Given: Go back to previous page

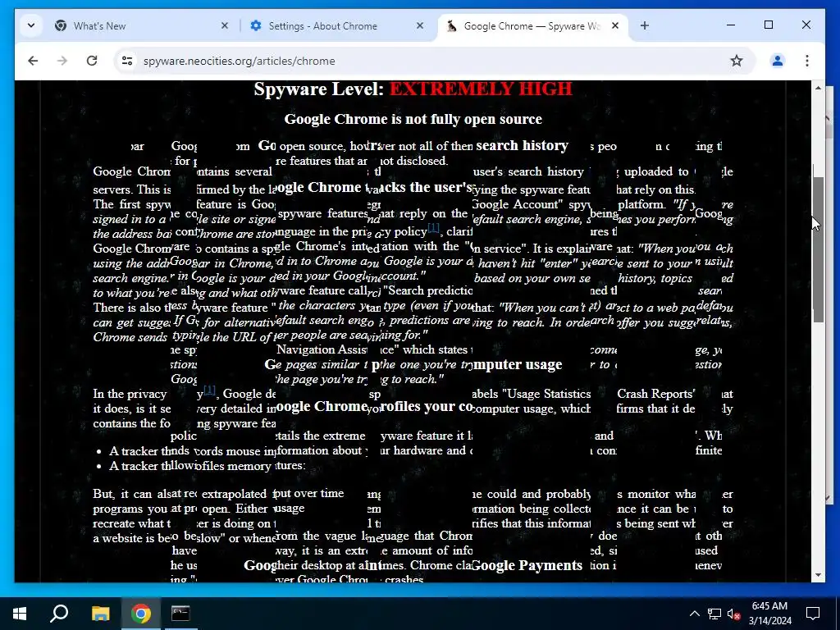Looking at the screenshot, I should coord(33,61).
